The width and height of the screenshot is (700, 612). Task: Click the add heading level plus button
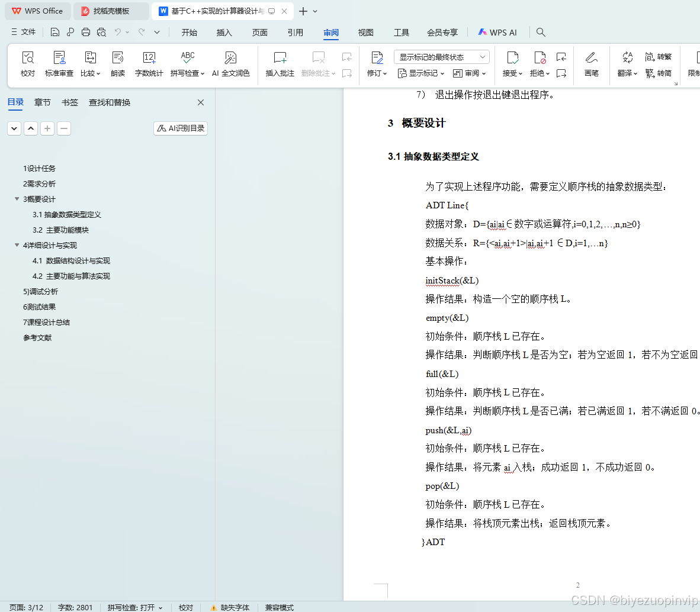47,128
